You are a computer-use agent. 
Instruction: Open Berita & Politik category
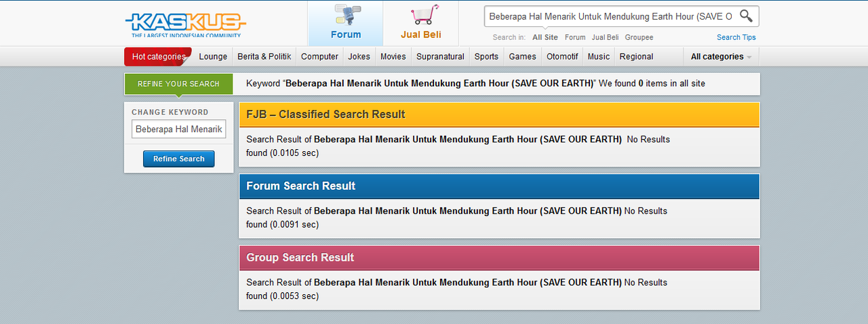click(264, 57)
